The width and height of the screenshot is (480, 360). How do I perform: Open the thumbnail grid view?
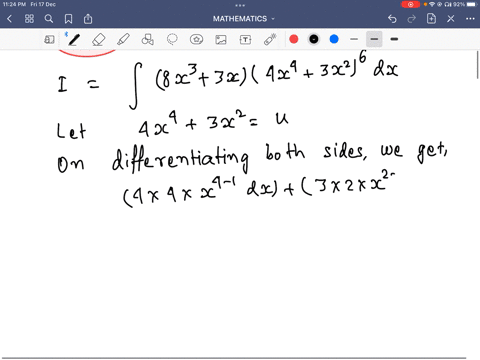tap(29, 19)
